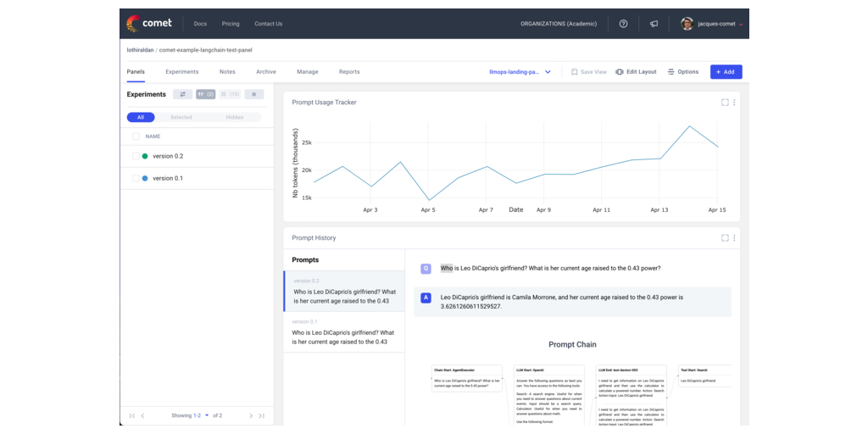Open the llmops-landing-pa view dropdown

[520, 72]
